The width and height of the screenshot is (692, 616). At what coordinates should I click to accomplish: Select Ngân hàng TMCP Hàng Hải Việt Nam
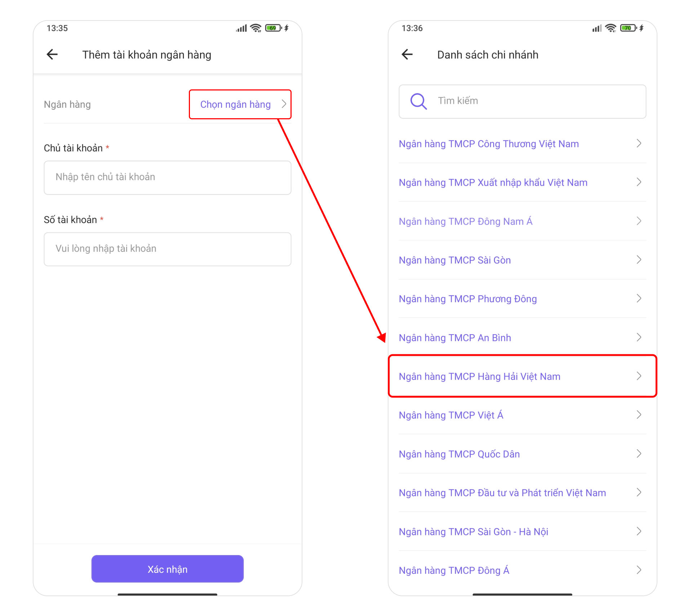pos(523,376)
